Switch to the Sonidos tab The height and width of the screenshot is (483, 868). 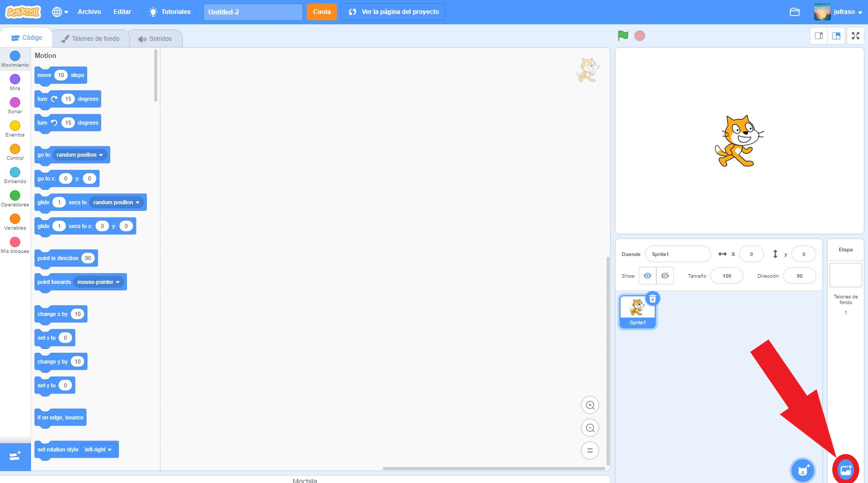tap(155, 39)
